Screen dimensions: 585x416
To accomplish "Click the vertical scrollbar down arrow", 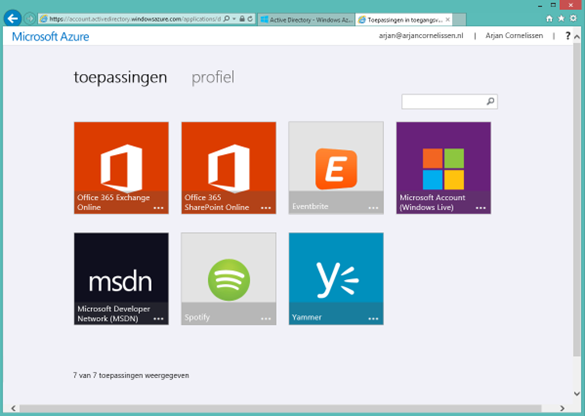I will click(577, 394).
